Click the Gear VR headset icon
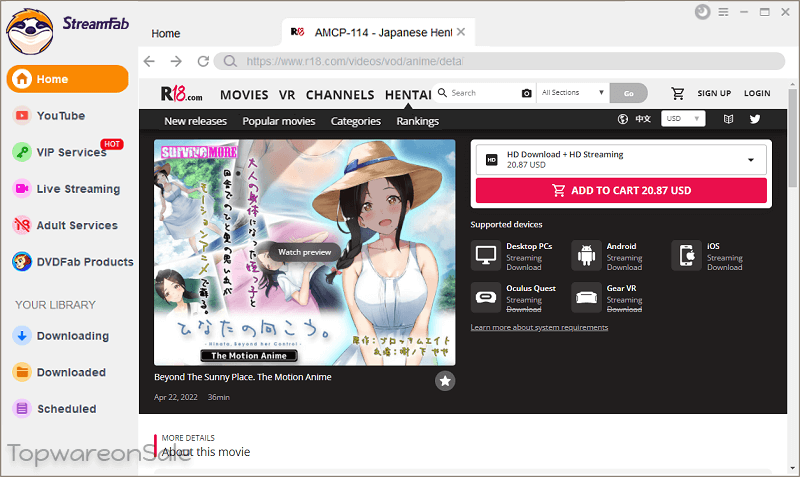Screen dimensions: 800x477 586,297
